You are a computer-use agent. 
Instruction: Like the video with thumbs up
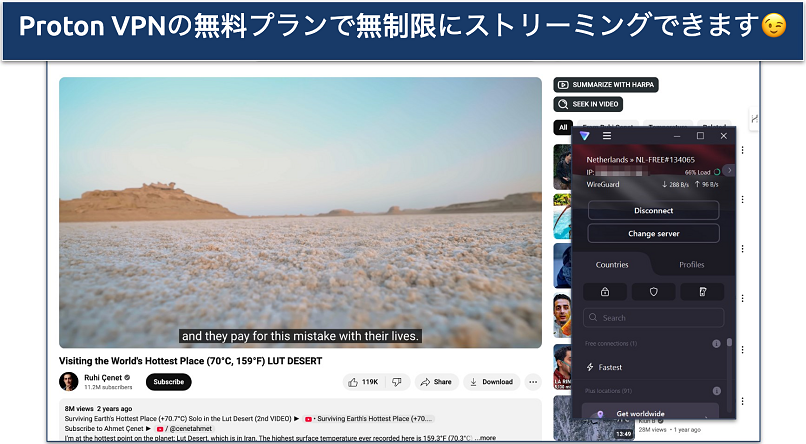pyautogui.click(x=362, y=382)
